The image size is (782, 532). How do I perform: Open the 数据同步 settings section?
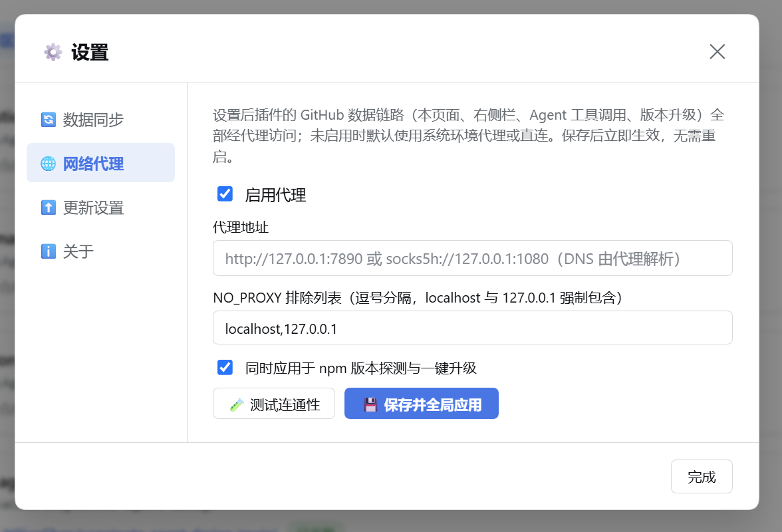[x=101, y=120]
